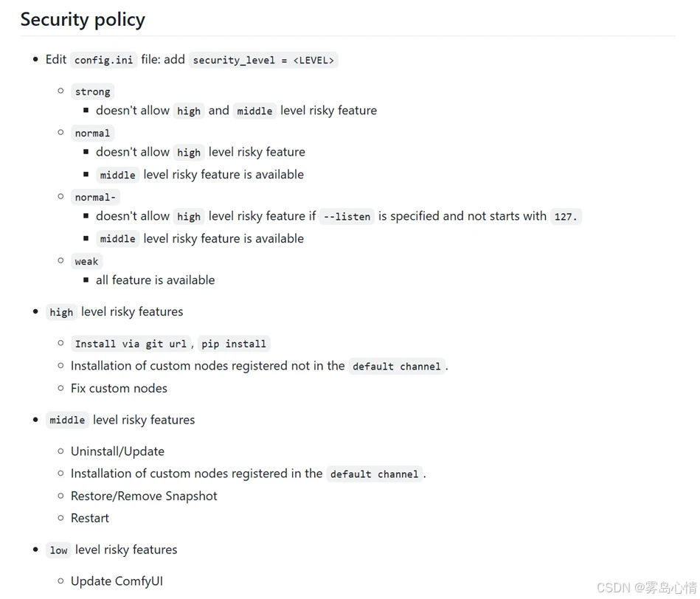Click the "weak" security level label
This screenshot has height=599, width=700.
(86, 261)
